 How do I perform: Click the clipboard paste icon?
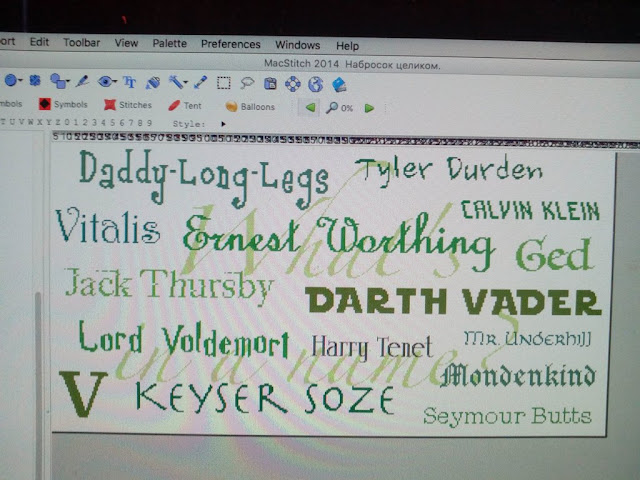click(270, 84)
